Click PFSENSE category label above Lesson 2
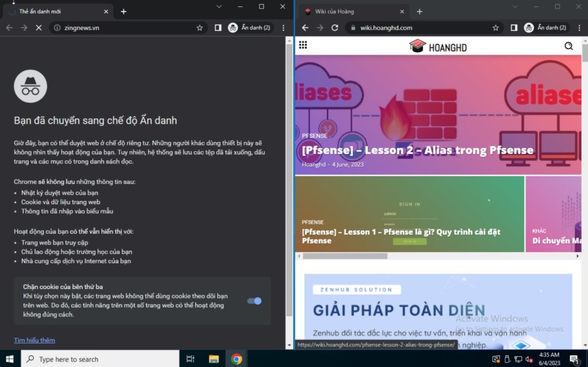The image size is (588, 367). point(315,136)
